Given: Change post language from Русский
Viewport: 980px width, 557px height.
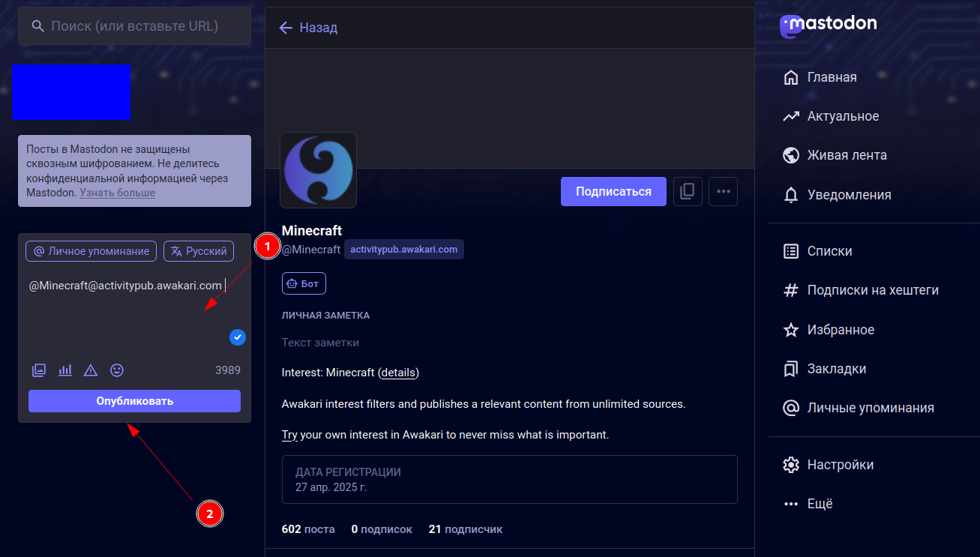Looking at the screenshot, I should [199, 251].
